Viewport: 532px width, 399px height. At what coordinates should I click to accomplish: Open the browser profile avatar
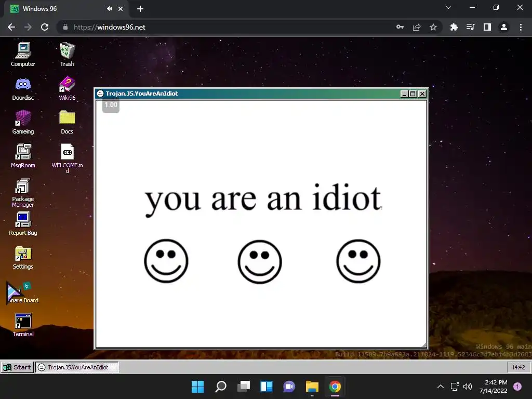504,27
